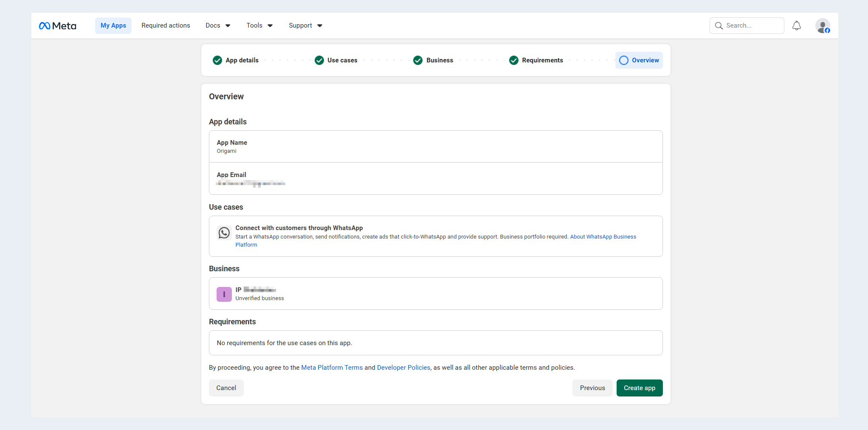Image resolution: width=868 pixels, height=430 pixels.
Task: Click the blurred App Email value
Action: click(251, 183)
